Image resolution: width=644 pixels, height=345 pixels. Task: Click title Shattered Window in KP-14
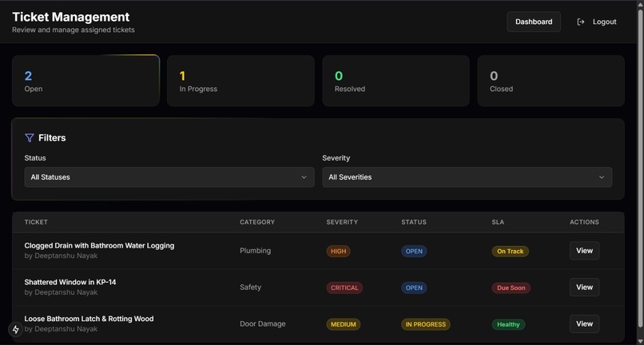point(70,282)
